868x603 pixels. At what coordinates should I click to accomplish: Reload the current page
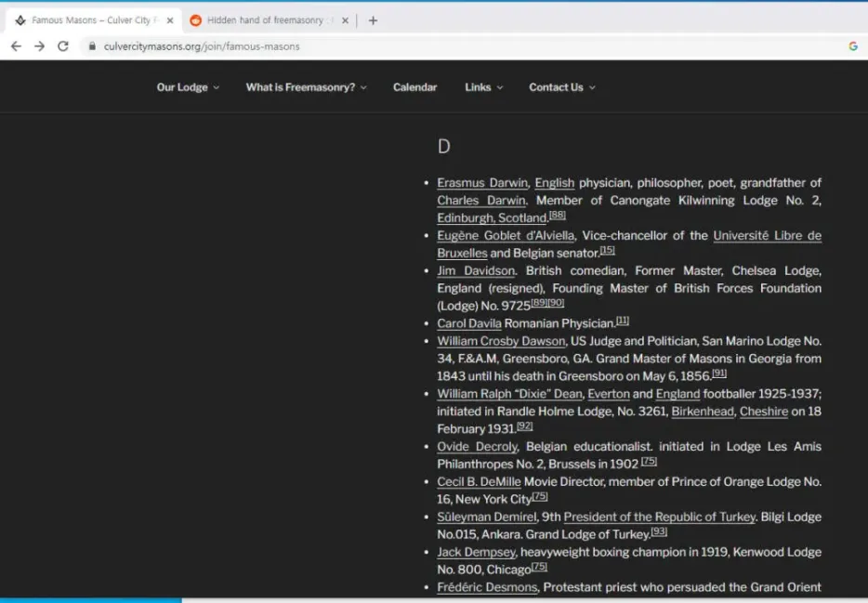click(63, 46)
